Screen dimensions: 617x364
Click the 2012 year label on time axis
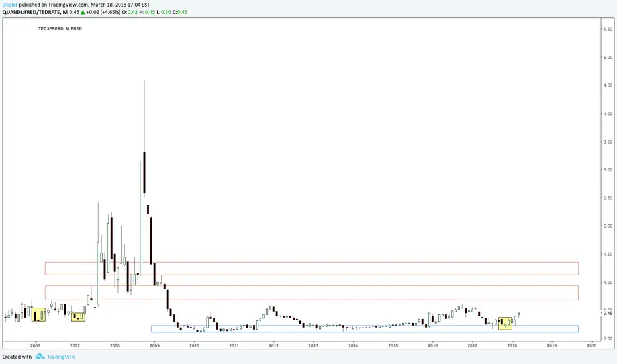[273, 346]
